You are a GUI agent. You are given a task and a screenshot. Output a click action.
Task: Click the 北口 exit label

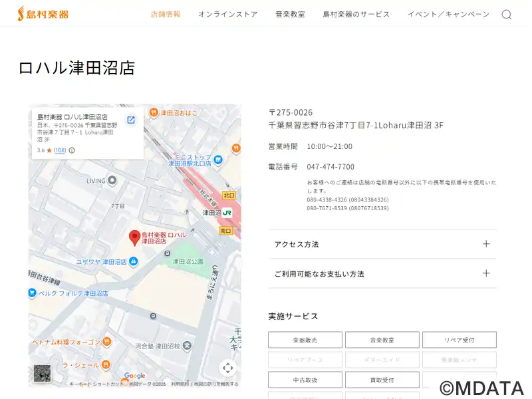(x=229, y=195)
